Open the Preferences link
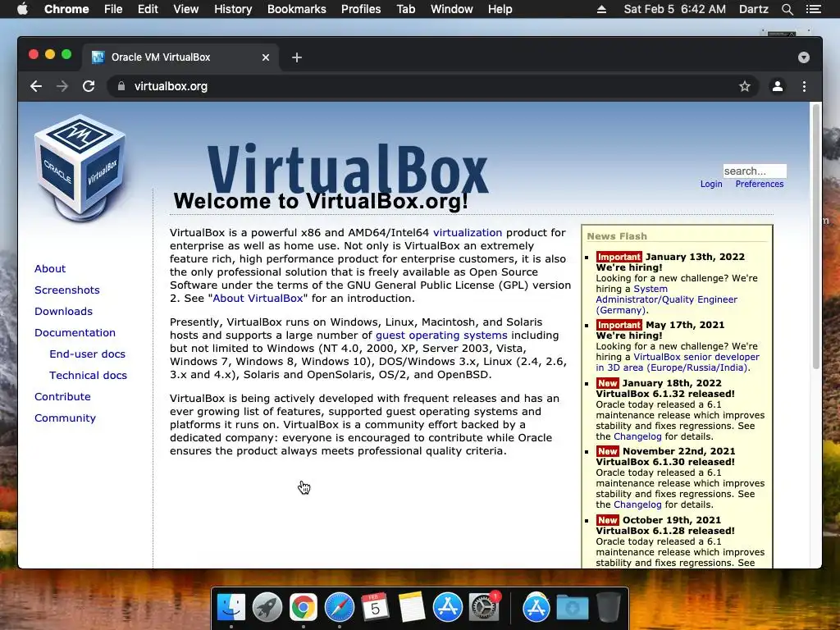 759,184
